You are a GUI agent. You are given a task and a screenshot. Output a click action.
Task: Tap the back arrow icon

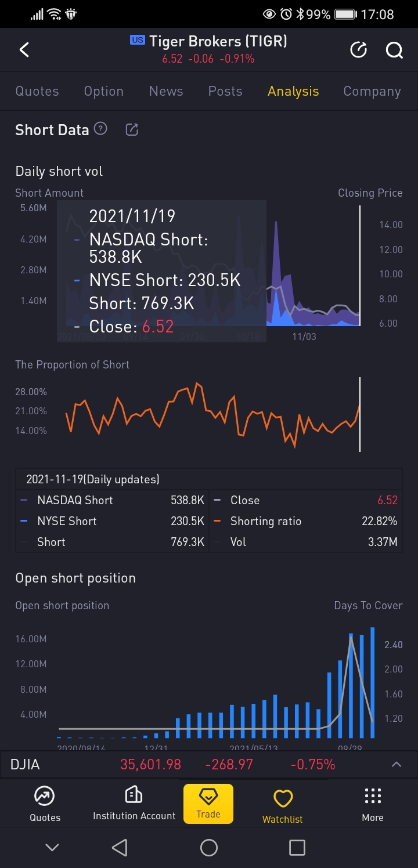24,50
